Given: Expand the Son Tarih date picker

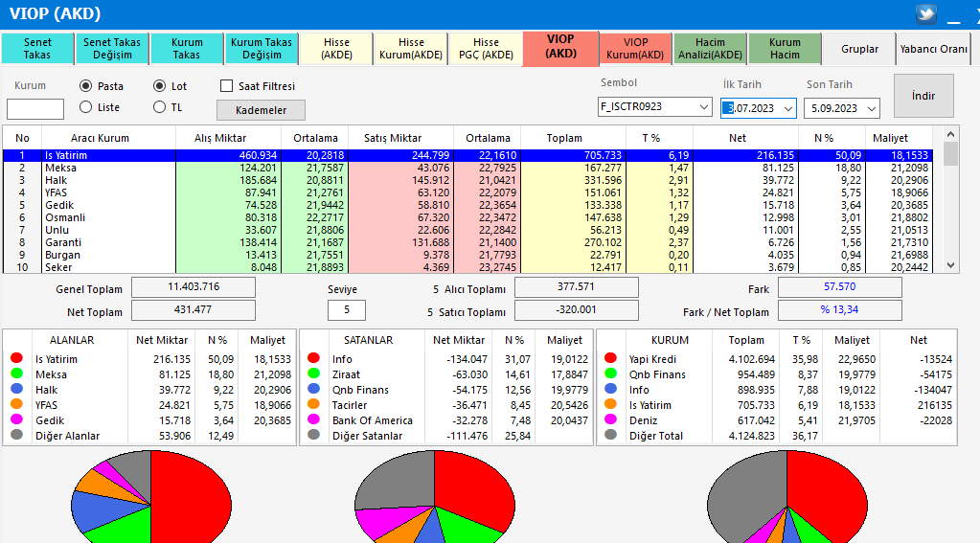Looking at the screenshot, I should 872,109.
